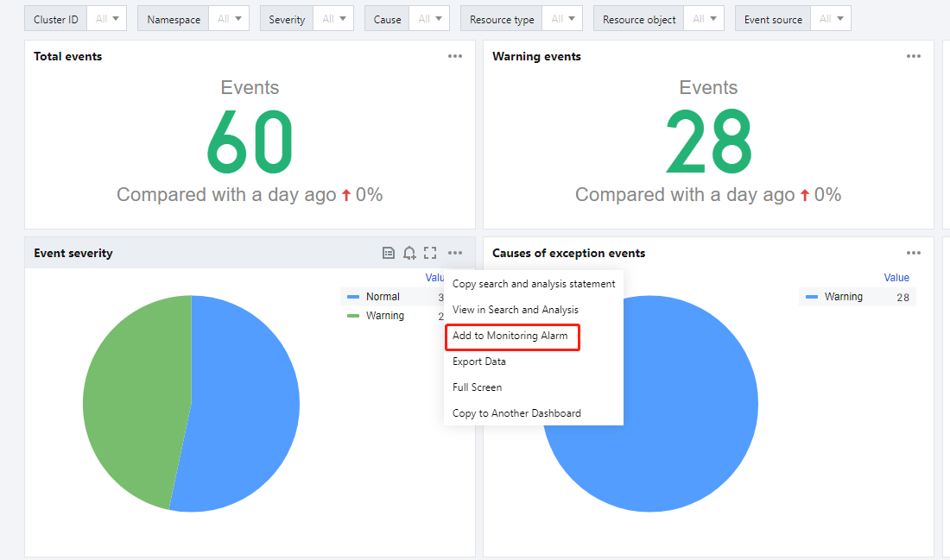Choose View in Search and Analysis
Viewport: 950px width, 560px height.
534,310
